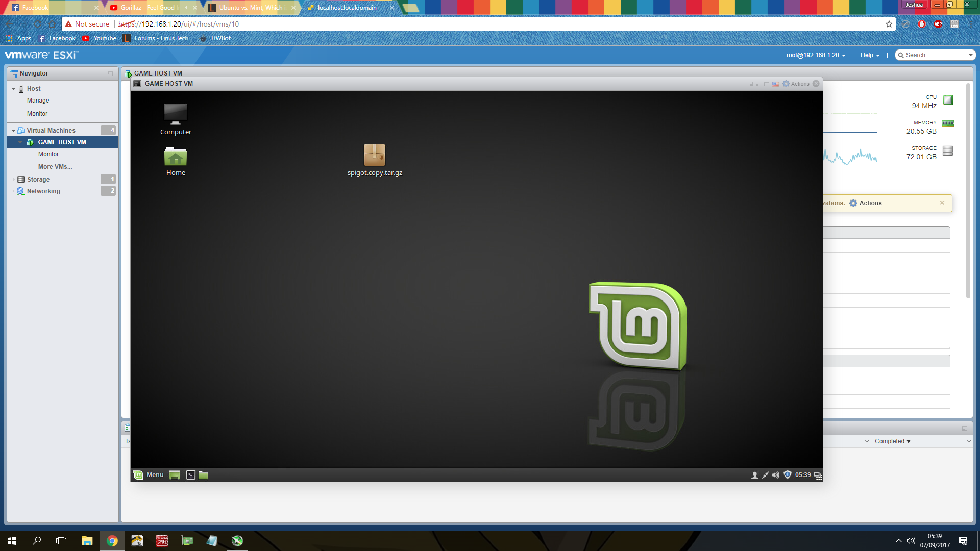Click the Not secure warning indicator

(x=87, y=24)
